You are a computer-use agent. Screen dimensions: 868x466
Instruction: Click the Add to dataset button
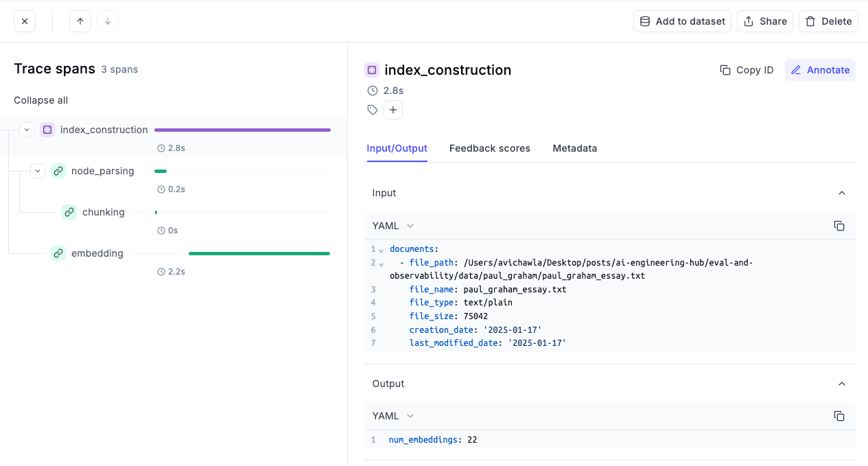(682, 21)
